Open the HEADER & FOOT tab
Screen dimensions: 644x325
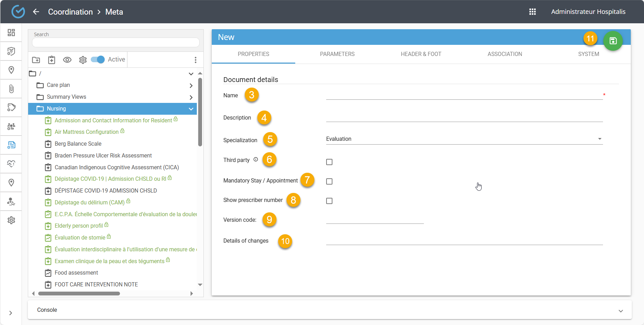[421, 54]
